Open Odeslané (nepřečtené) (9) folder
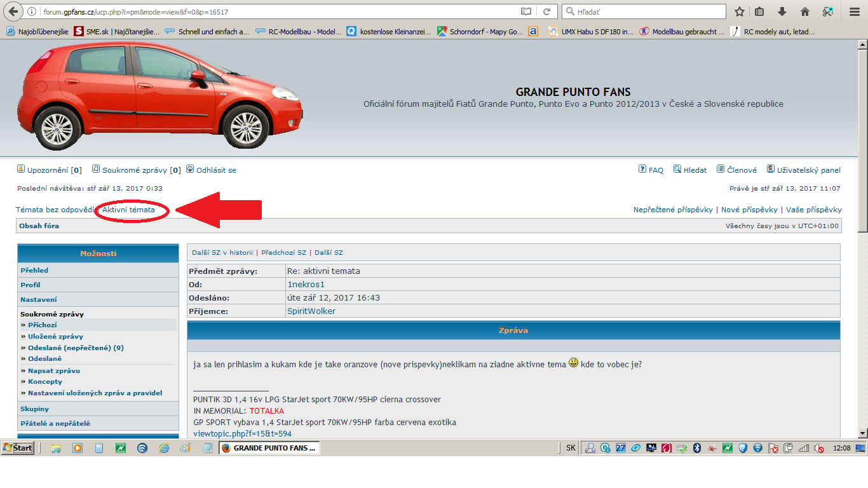Viewport: 868px width, 488px height. [x=76, y=348]
